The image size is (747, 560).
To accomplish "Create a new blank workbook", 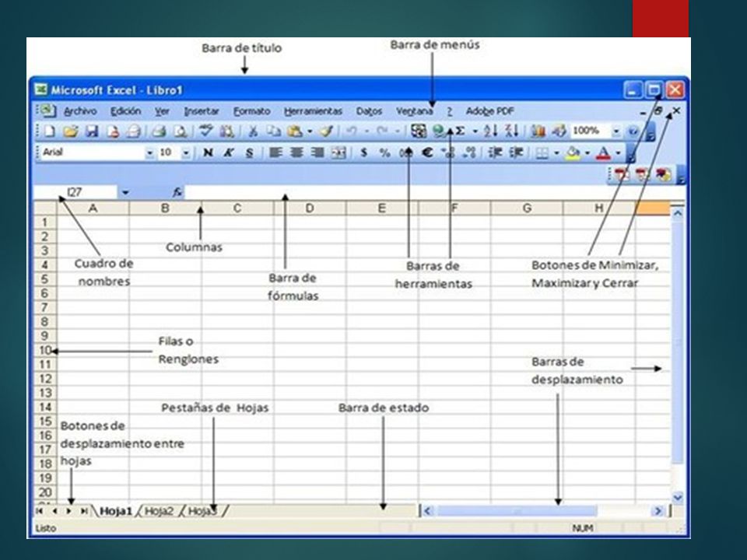I will coord(50,131).
